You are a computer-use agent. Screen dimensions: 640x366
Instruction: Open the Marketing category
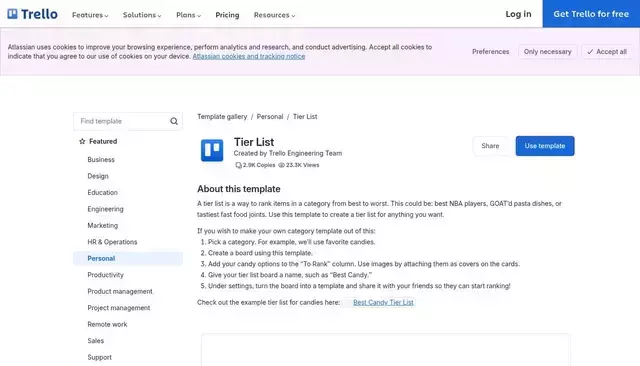tap(102, 225)
